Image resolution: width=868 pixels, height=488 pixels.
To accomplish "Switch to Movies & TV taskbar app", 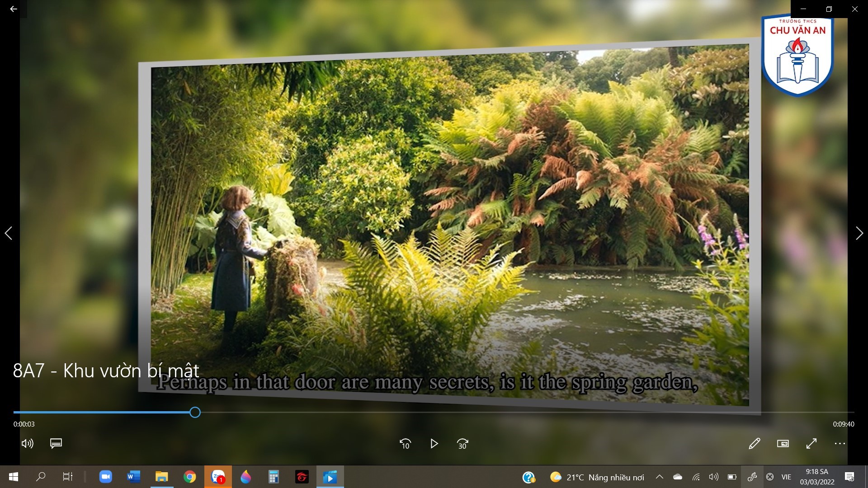I will [330, 477].
